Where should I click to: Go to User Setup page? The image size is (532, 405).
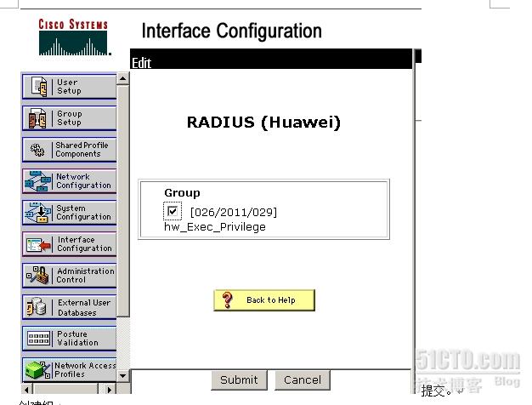(x=69, y=86)
